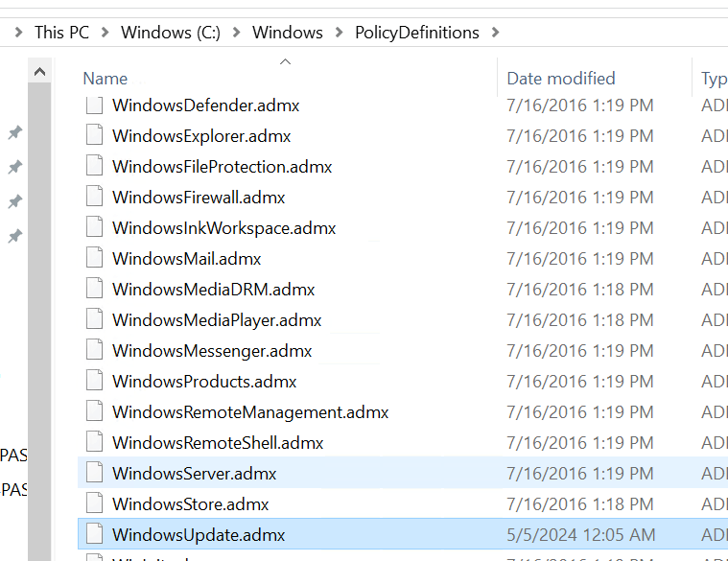Open the chevron between Windows and PolicyDefinitions
This screenshot has width=728, height=561.
pos(339,33)
